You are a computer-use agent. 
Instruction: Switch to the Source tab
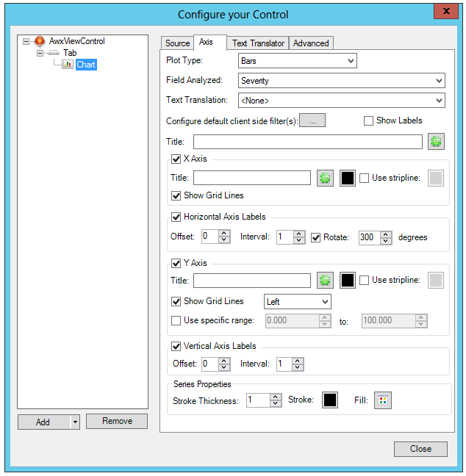pyautogui.click(x=177, y=43)
